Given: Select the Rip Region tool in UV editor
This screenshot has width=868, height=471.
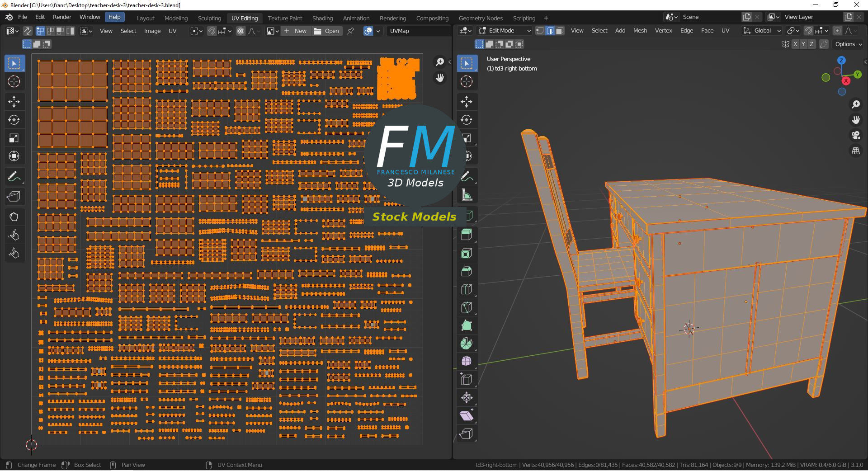Looking at the screenshot, I should point(14,197).
